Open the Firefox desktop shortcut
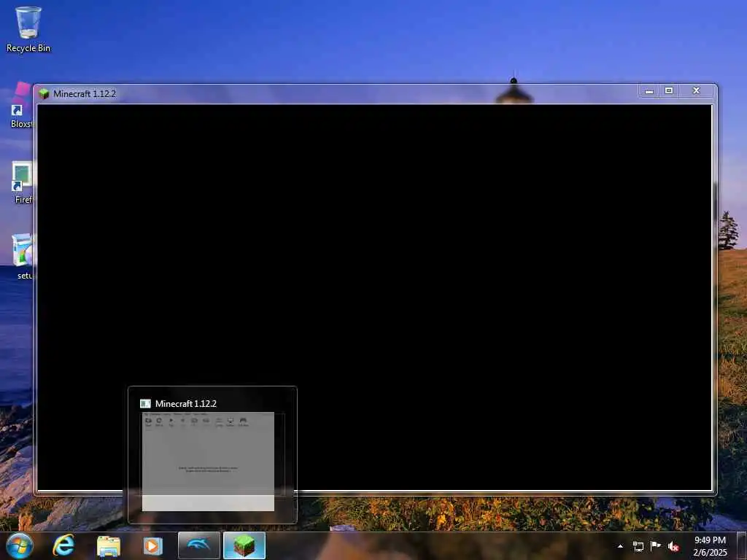Screen dimensions: 747x560 tap(23, 183)
